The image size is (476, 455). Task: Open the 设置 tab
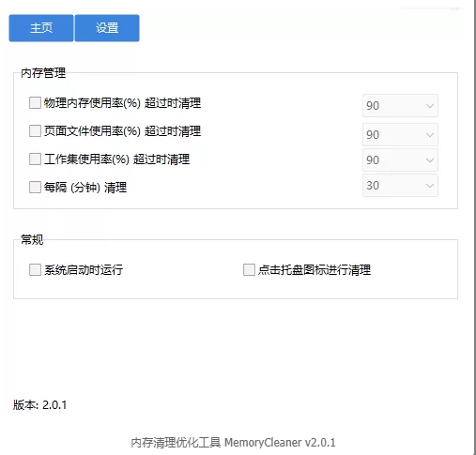(107, 28)
